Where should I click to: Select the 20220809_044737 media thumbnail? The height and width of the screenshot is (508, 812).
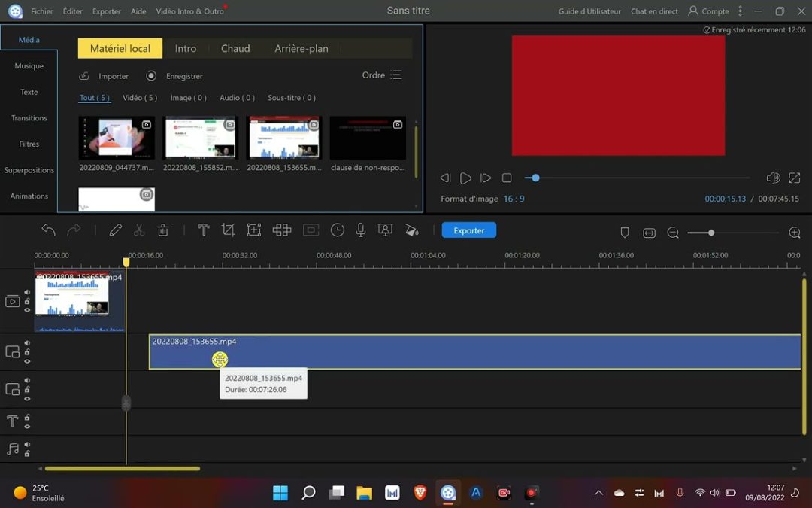pos(117,138)
